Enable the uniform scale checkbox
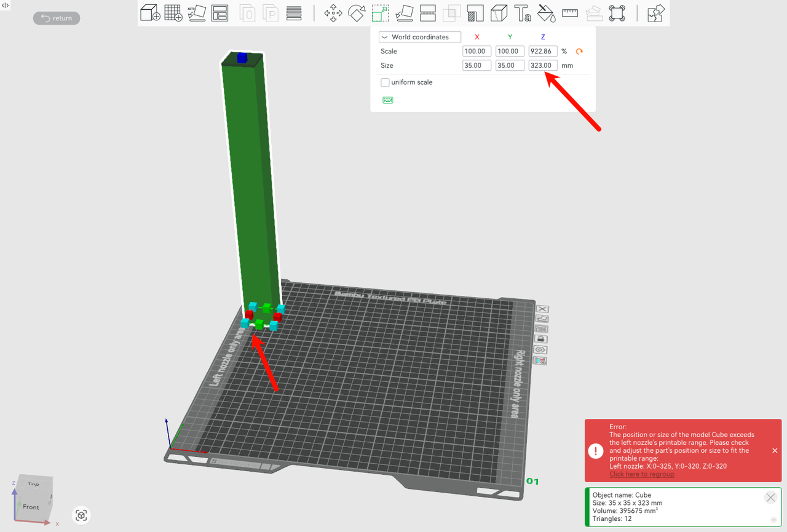 coord(385,82)
